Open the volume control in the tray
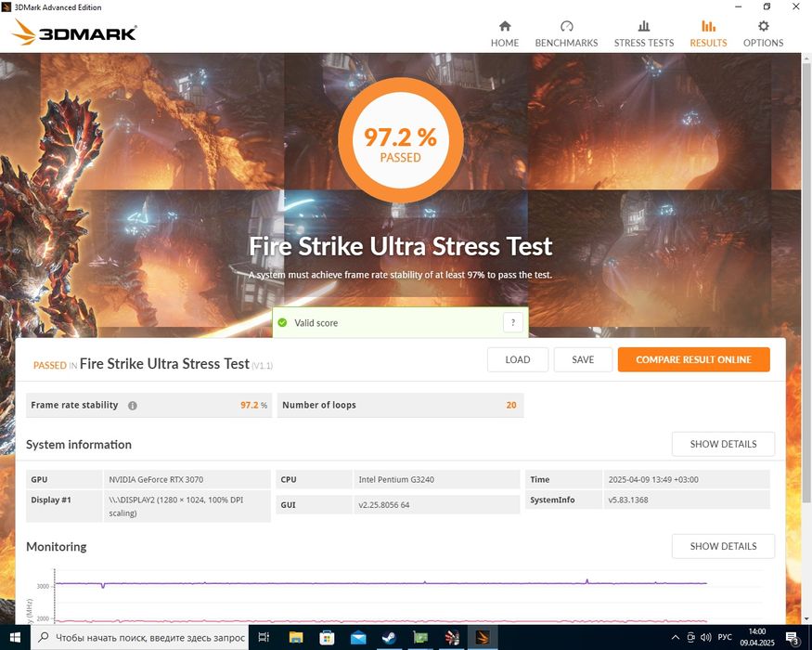Viewport: 812px width, 650px height. [x=705, y=637]
